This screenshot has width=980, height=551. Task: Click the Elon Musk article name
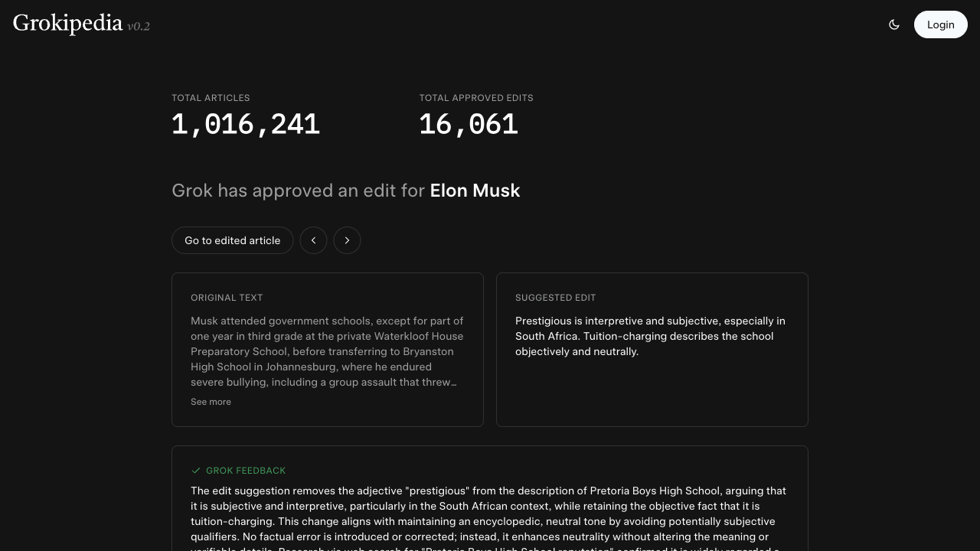tap(475, 191)
